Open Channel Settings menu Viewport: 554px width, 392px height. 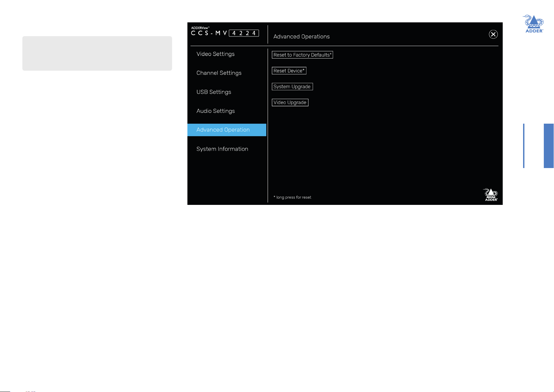pos(219,73)
